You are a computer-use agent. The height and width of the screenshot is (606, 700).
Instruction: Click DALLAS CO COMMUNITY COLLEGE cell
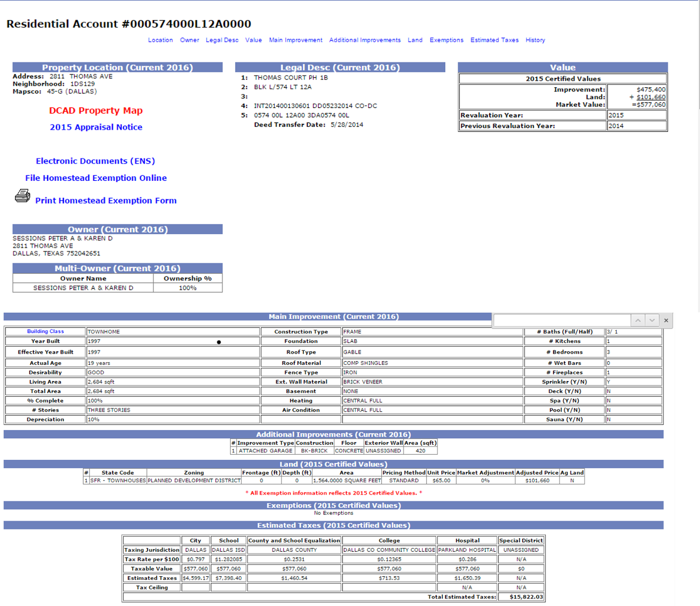tap(389, 550)
